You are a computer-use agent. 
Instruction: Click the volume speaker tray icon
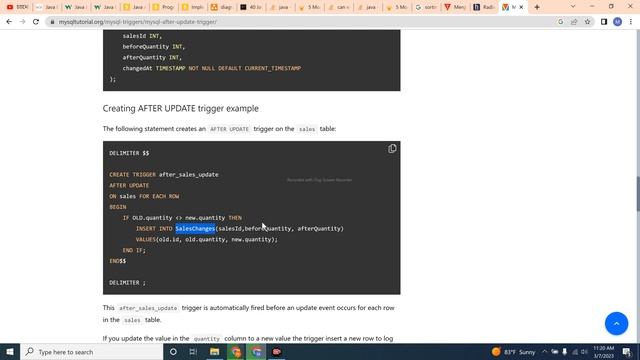[584, 351]
